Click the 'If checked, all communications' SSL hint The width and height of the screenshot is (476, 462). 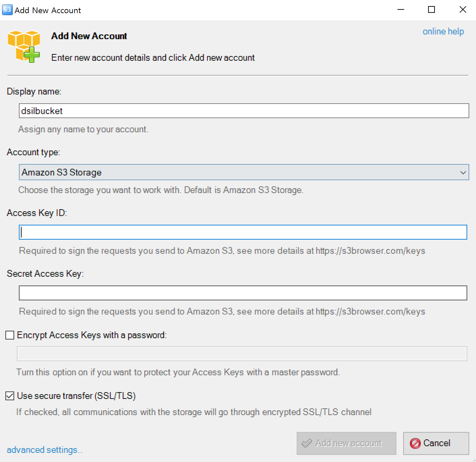pos(194,412)
